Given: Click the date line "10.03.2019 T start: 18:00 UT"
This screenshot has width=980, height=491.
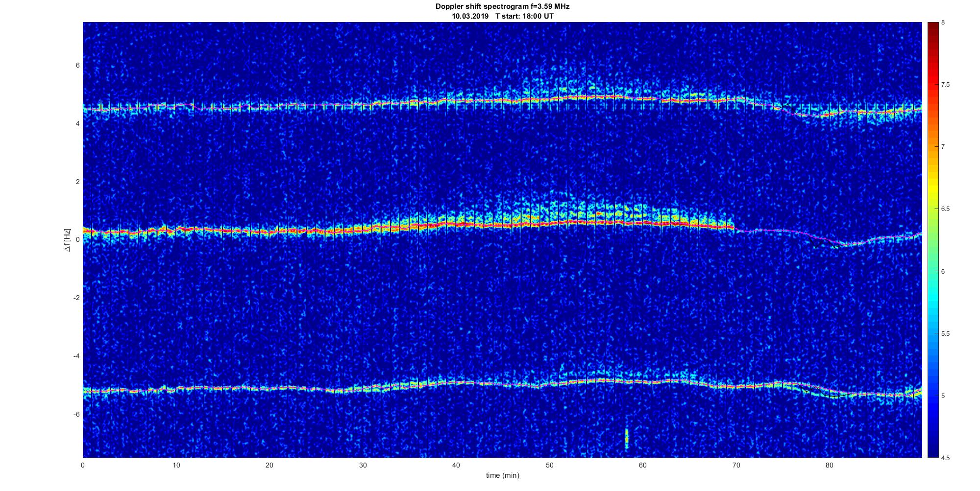Looking at the screenshot, I should [x=502, y=16].
